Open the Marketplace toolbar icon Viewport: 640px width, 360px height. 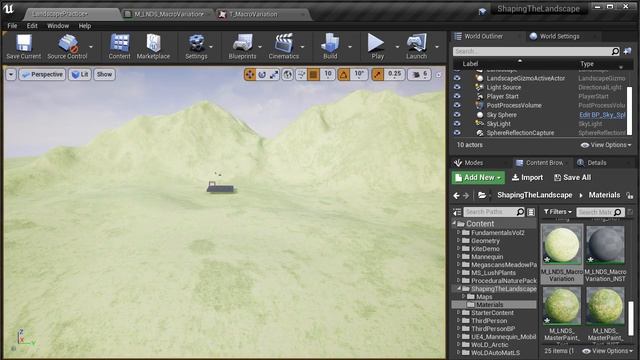point(153,47)
